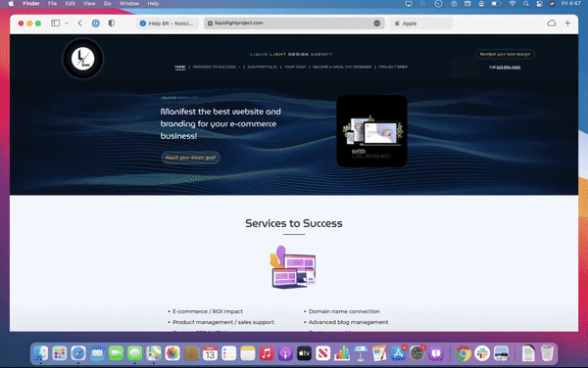Open Google Chrome from the Dock
This screenshot has width=588, height=368.
464,353
